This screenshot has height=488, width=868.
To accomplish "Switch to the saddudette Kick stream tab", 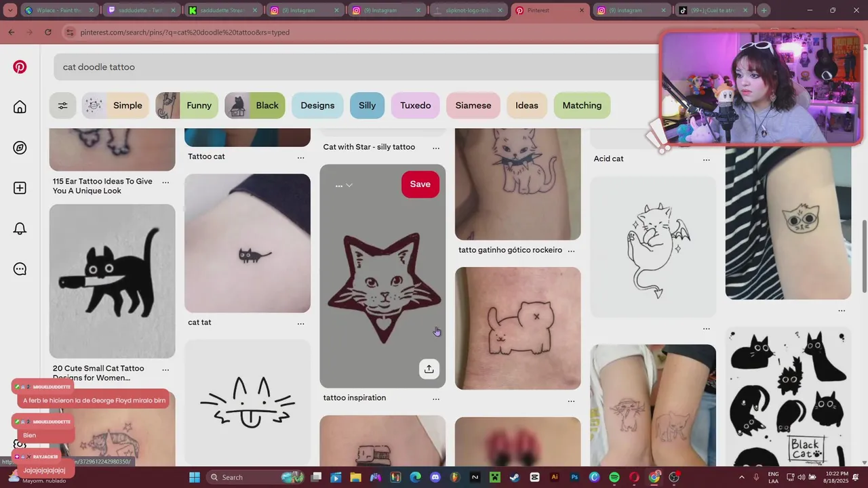I will point(224,10).
